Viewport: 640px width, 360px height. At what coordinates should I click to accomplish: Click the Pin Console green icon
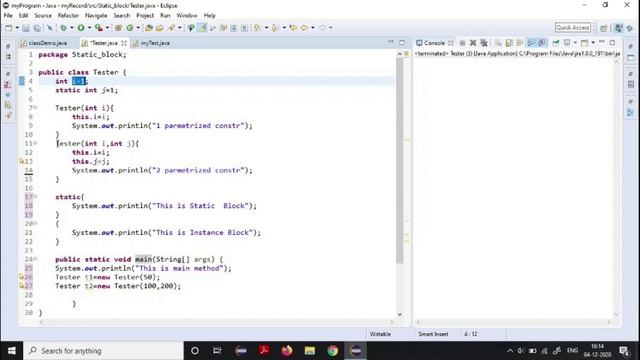click(x=556, y=43)
